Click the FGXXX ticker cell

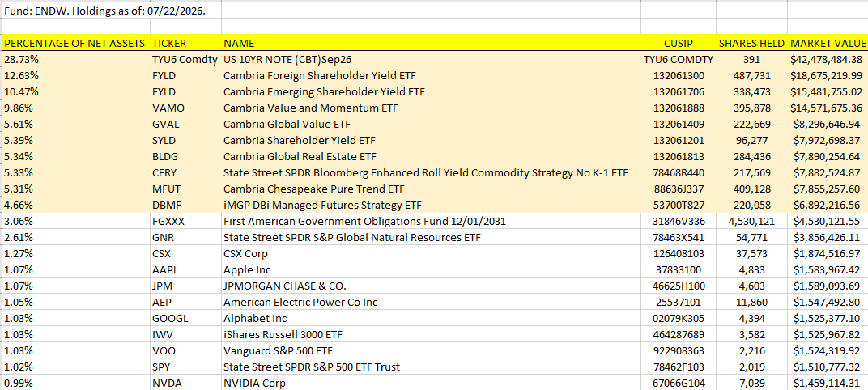[185, 221]
